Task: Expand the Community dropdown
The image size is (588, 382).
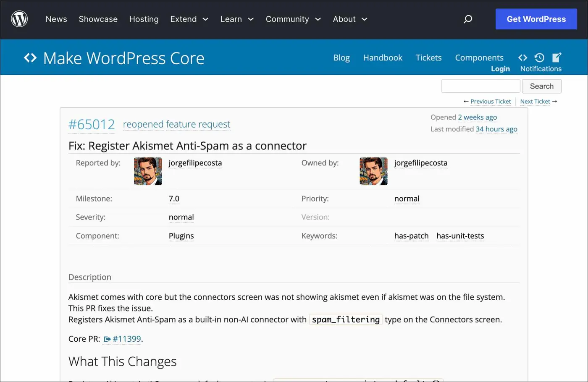Action: (293, 19)
